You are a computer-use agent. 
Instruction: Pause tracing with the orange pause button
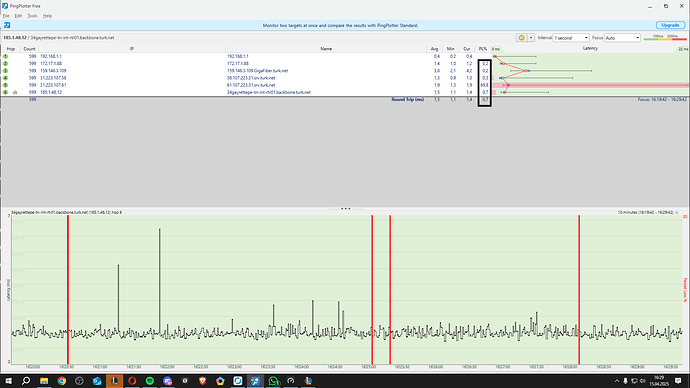(521, 38)
